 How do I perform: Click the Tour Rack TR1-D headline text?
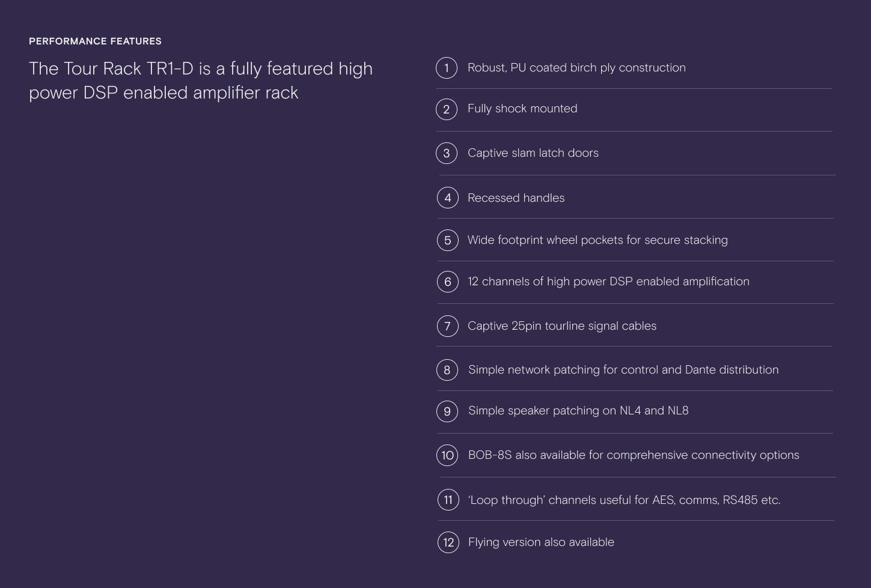pyautogui.click(x=201, y=80)
